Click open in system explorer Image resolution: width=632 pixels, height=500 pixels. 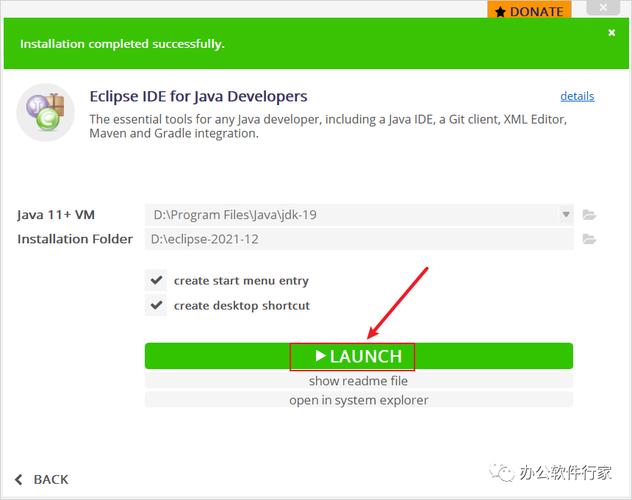[359, 400]
